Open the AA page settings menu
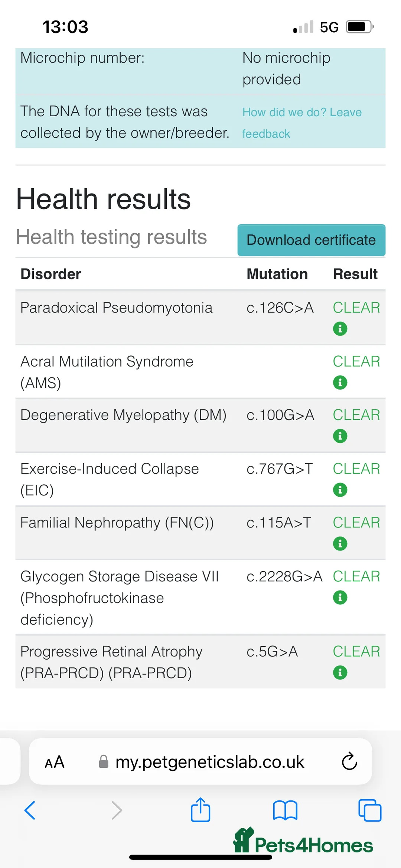Image resolution: width=401 pixels, height=868 pixels. point(55,762)
